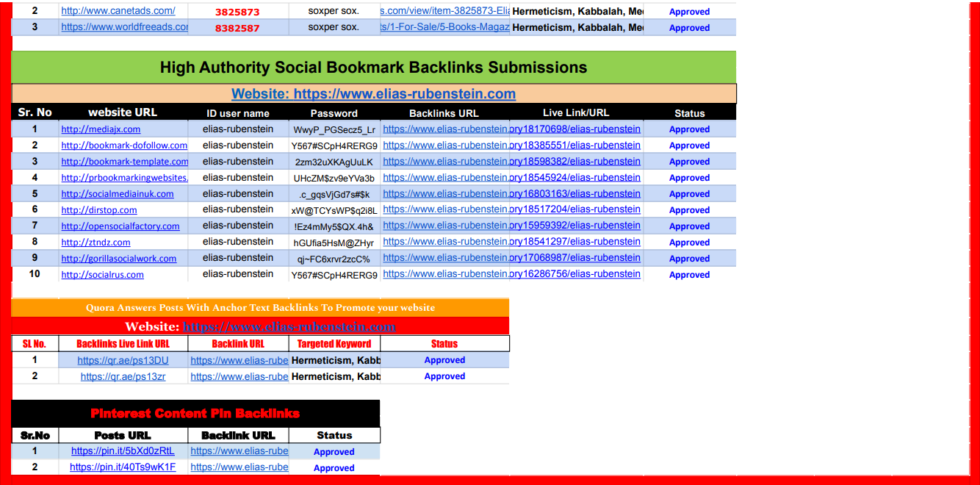The image size is (980, 485).
Task: Follow the bookmark-dofollow.com link
Action: pyautogui.click(x=124, y=145)
